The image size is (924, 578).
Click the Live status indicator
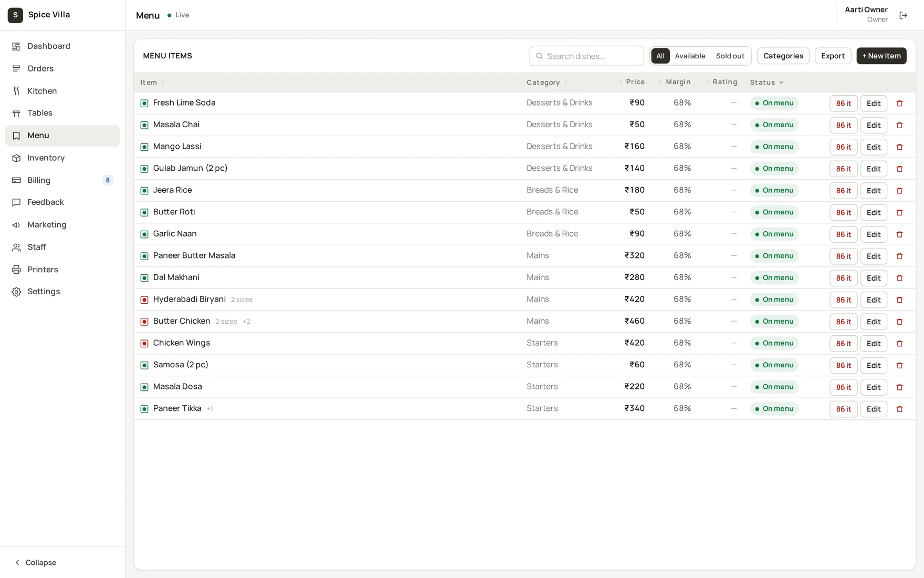178,15
